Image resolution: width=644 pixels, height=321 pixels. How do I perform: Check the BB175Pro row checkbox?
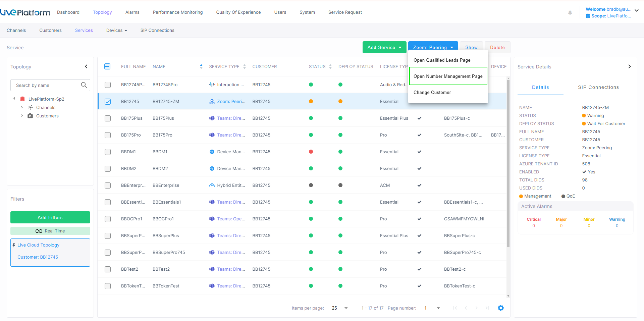pyautogui.click(x=108, y=135)
